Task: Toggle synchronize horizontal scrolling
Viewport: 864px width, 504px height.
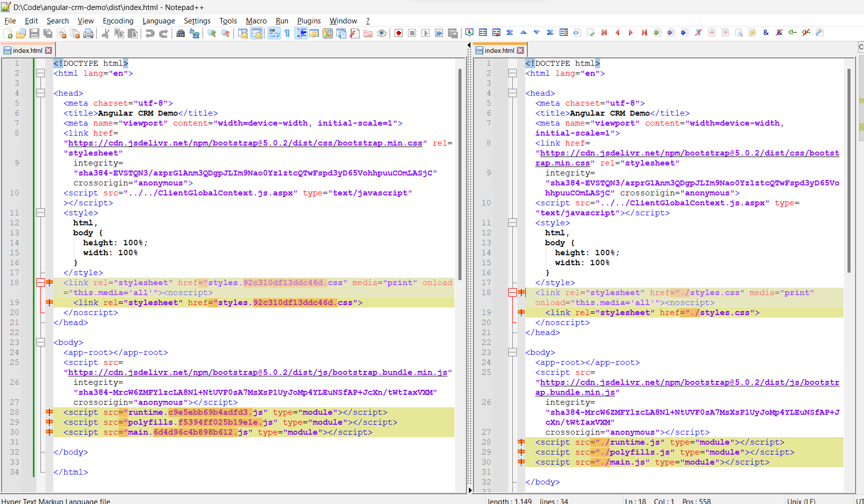Action: 256,33
